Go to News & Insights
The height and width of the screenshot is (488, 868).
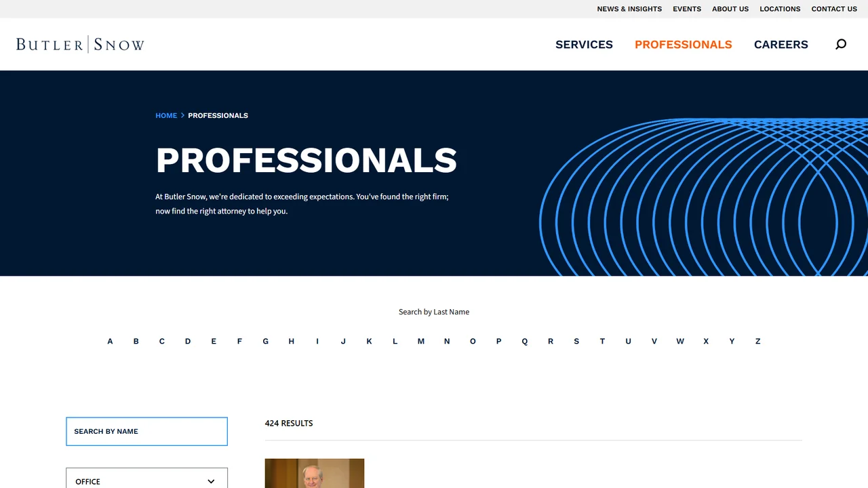point(629,9)
